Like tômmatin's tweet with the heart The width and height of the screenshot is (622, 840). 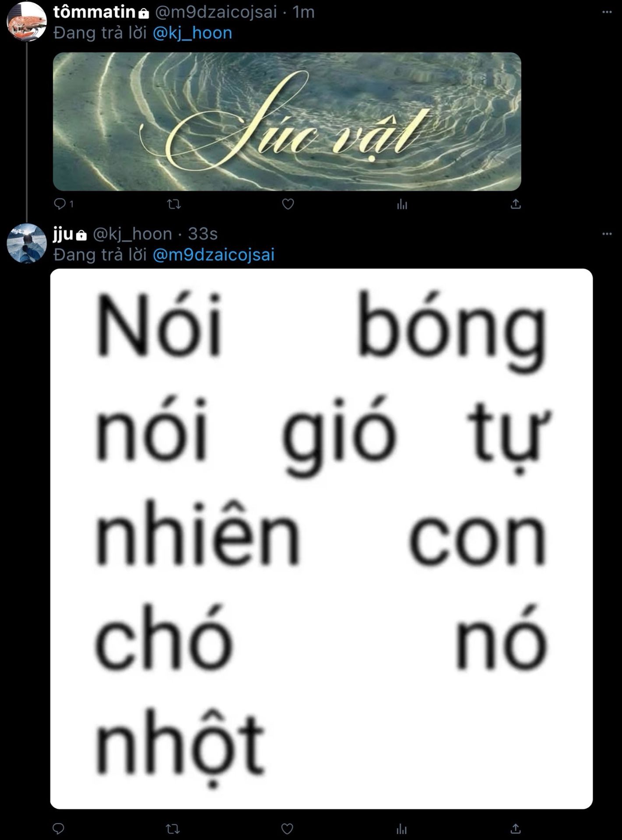click(288, 204)
